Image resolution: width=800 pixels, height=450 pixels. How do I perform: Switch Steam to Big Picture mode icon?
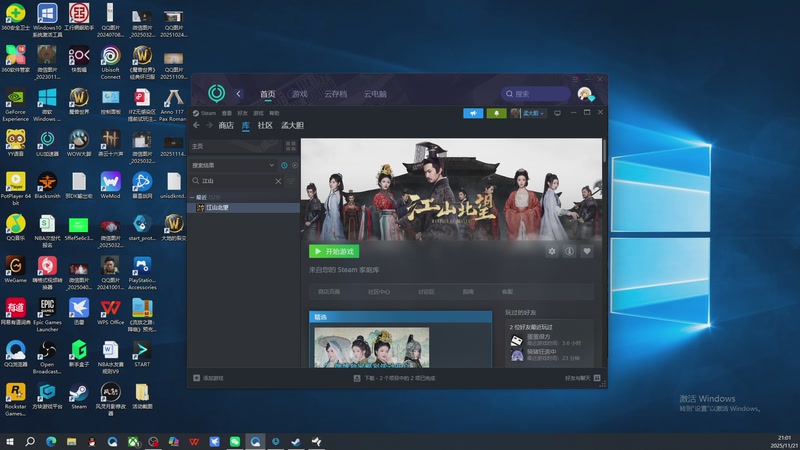pyautogui.click(x=557, y=113)
